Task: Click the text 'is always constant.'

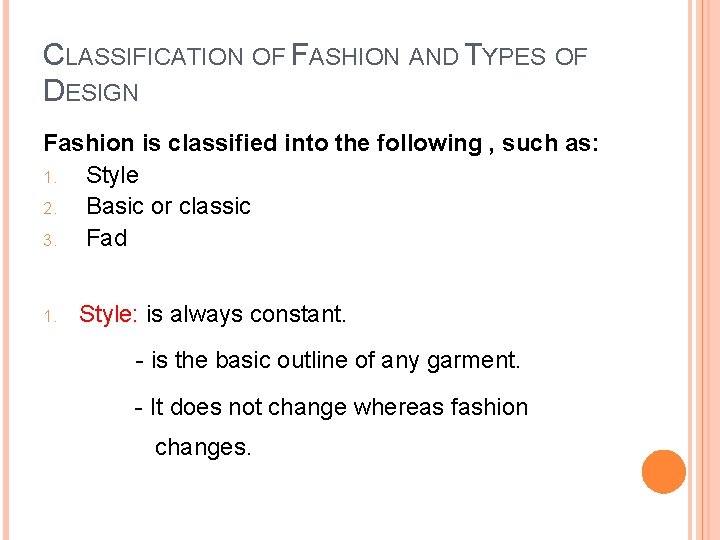Action: [x=246, y=315]
